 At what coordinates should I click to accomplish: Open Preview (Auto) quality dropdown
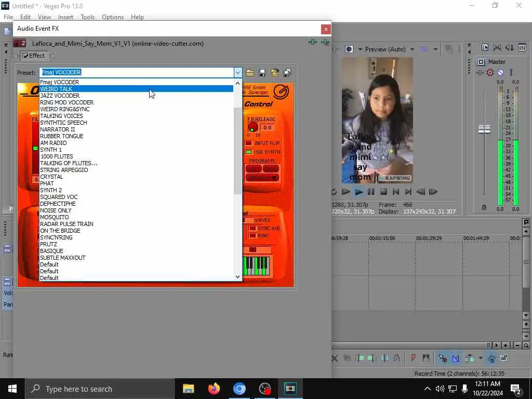pos(412,49)
